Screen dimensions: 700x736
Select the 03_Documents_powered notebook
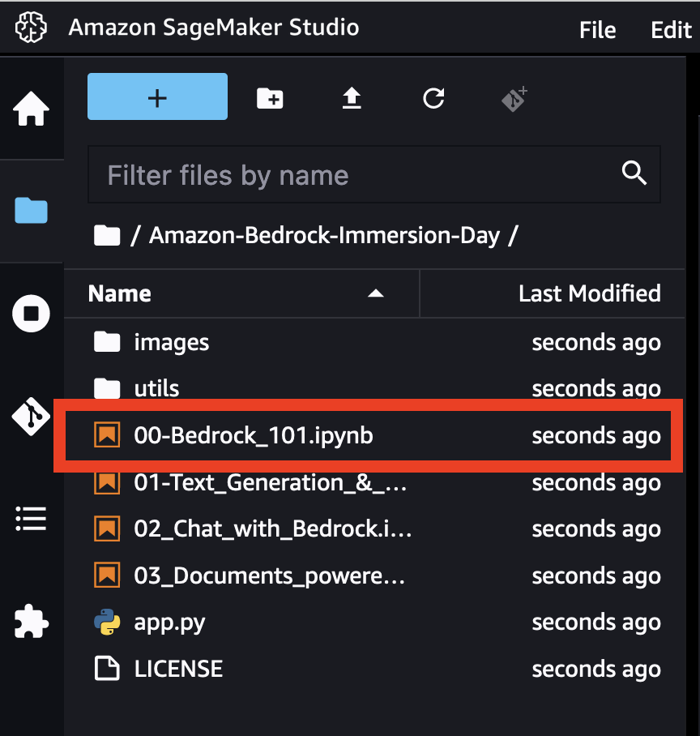[x=374, y=576]
